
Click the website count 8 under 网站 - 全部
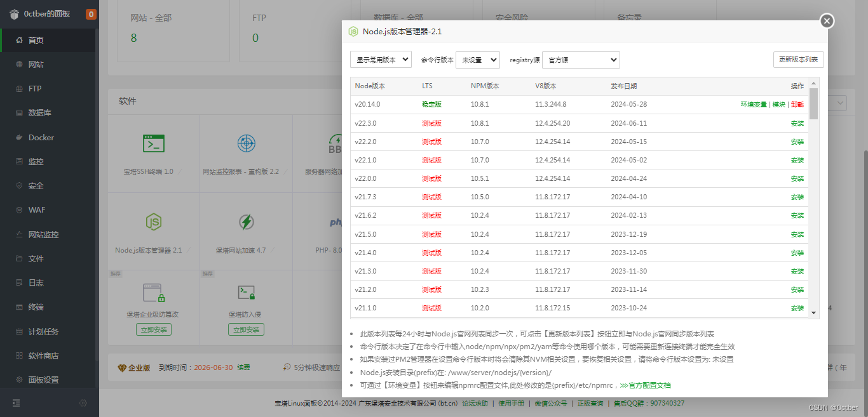133,38
